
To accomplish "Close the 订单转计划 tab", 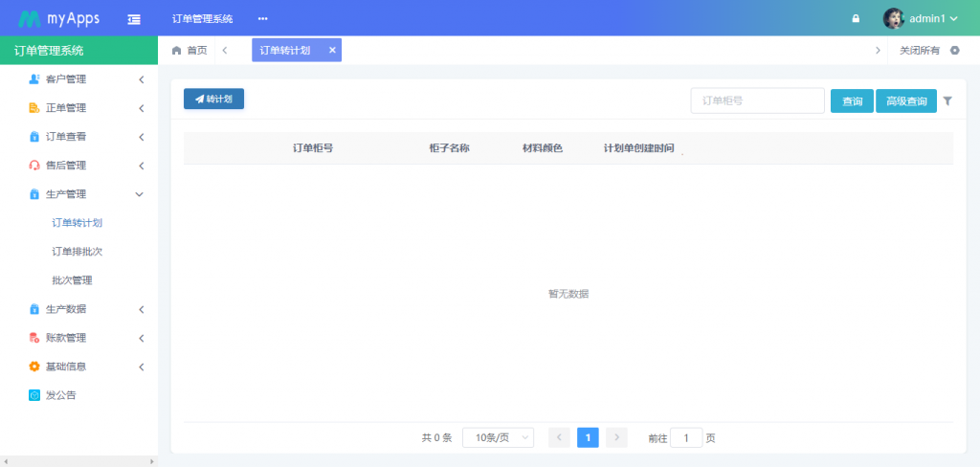I will tap(332, 50).
